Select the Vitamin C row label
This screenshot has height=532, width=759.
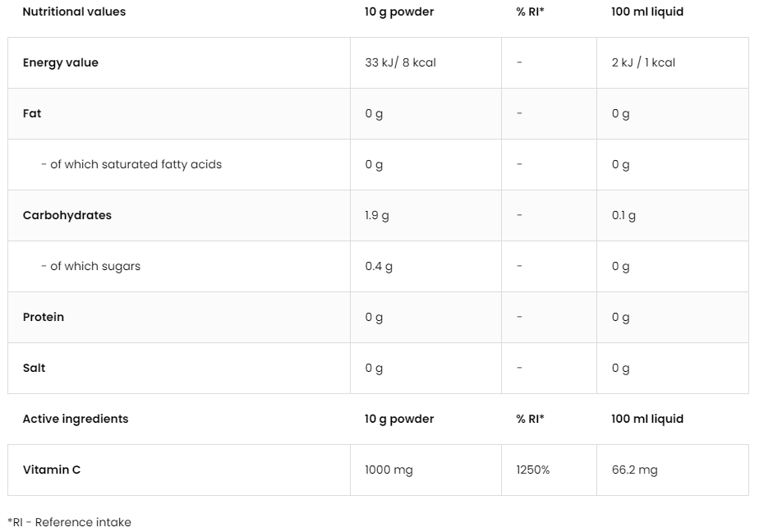(52, 470)
